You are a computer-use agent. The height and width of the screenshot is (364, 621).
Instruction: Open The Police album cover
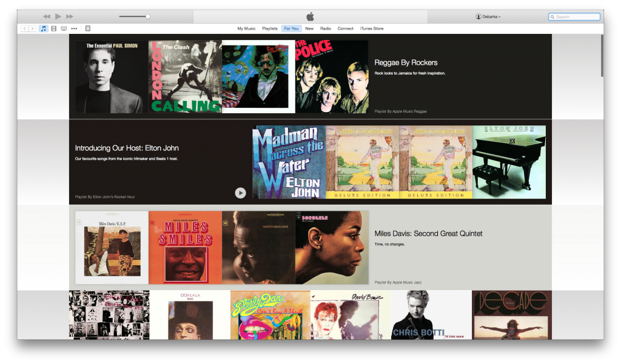(x=332, y=77)
